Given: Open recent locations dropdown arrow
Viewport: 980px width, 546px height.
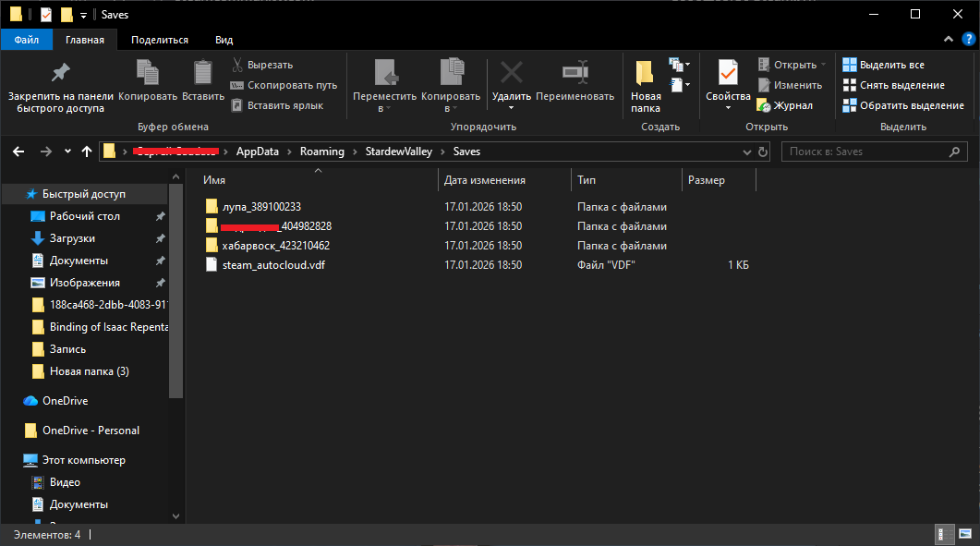Looking at the screenshot, I should coord(67,152).
